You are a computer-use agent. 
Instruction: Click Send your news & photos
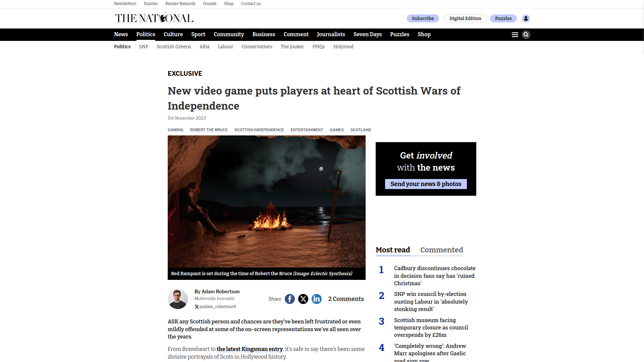(x=426, y=184)
